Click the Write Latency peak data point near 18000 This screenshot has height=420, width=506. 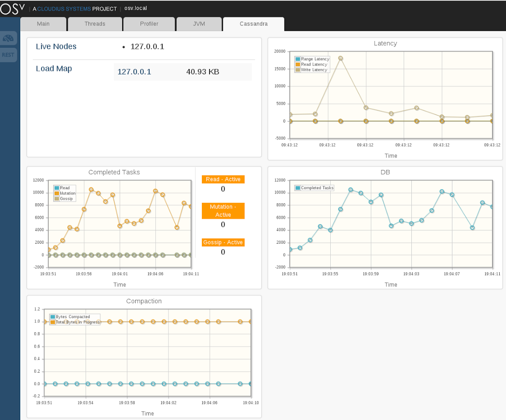click(x=340, y=58)
